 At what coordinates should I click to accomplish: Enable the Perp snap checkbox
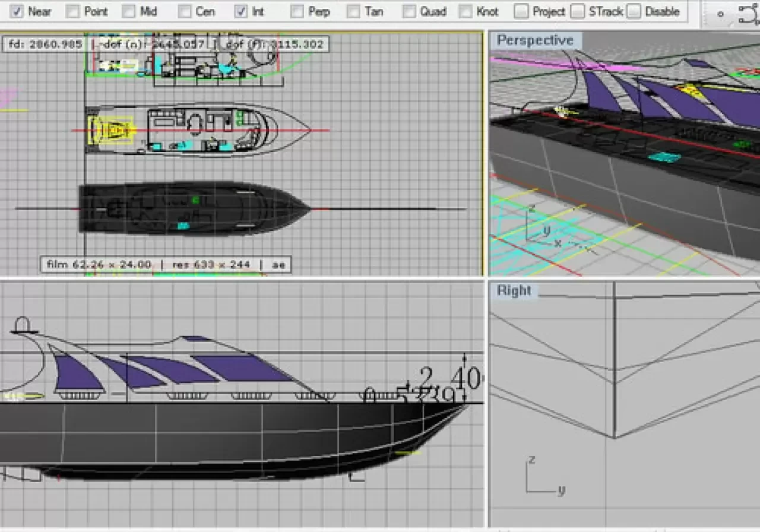pos(297,11)
